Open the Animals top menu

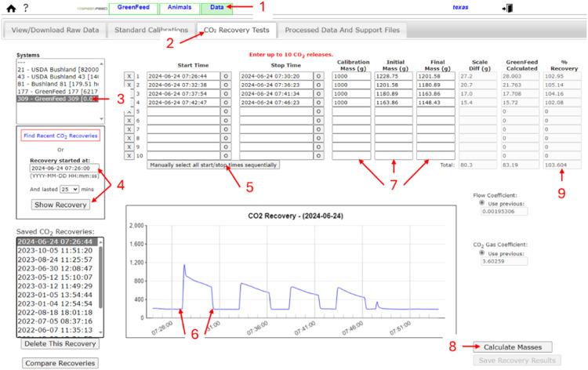point(180,9)
